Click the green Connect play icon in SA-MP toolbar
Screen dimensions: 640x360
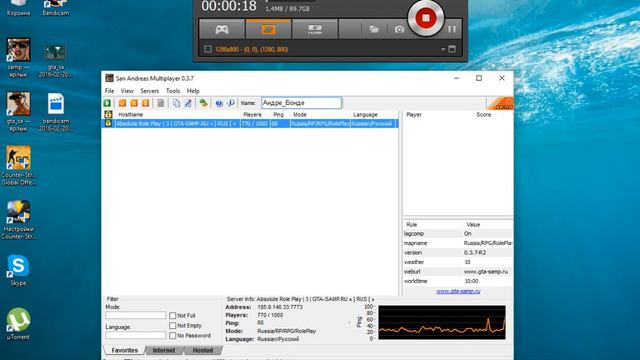point(107,103)
